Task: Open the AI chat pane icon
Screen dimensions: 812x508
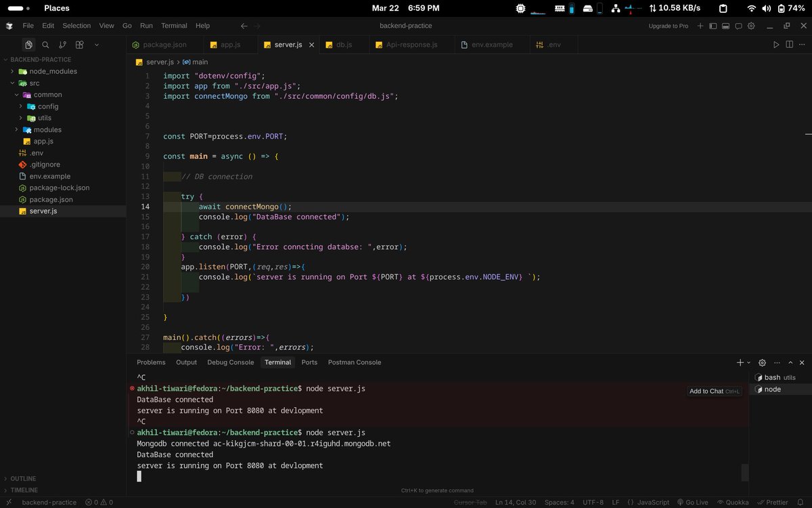Action: (x=738, y=26)
